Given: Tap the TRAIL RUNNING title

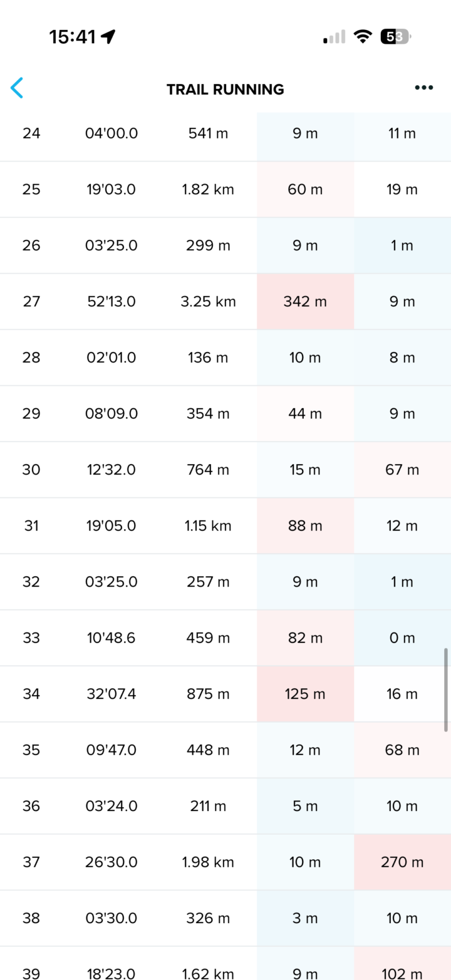Looking at the screenshot, I should click(225, 89).
